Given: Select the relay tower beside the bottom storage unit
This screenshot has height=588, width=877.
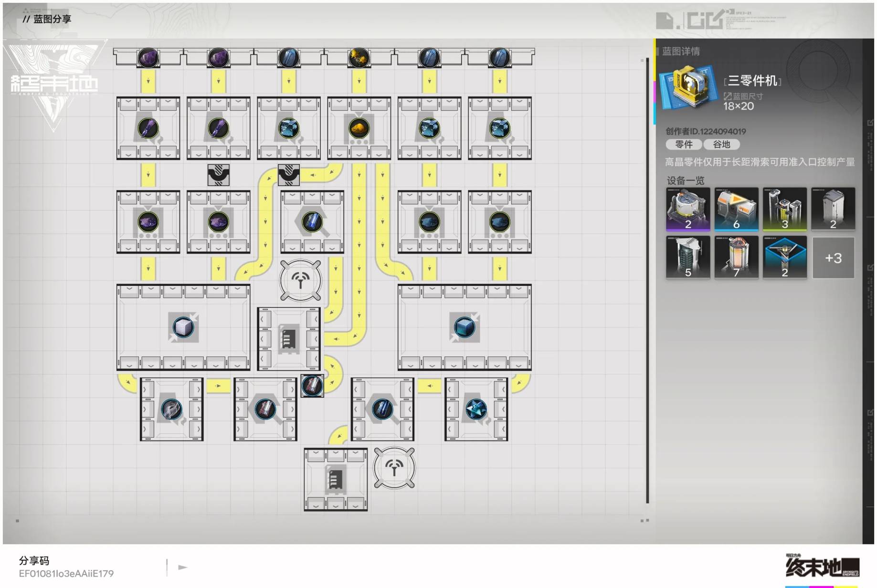Looking at the screenshot, I should [394, 468].
